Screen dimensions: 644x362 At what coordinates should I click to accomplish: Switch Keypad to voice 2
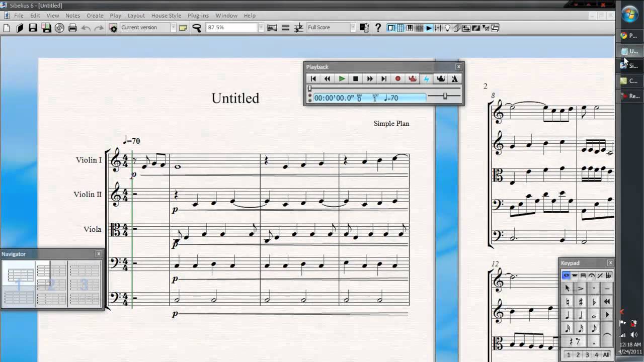(578, 354)
